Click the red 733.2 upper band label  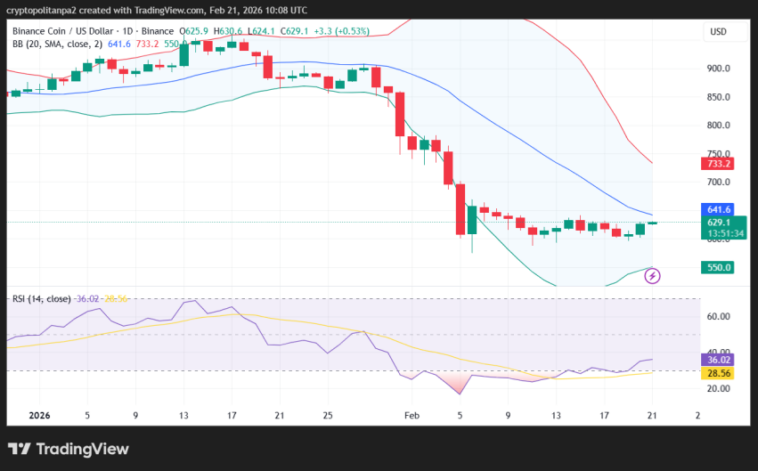[x=721, y=163]
